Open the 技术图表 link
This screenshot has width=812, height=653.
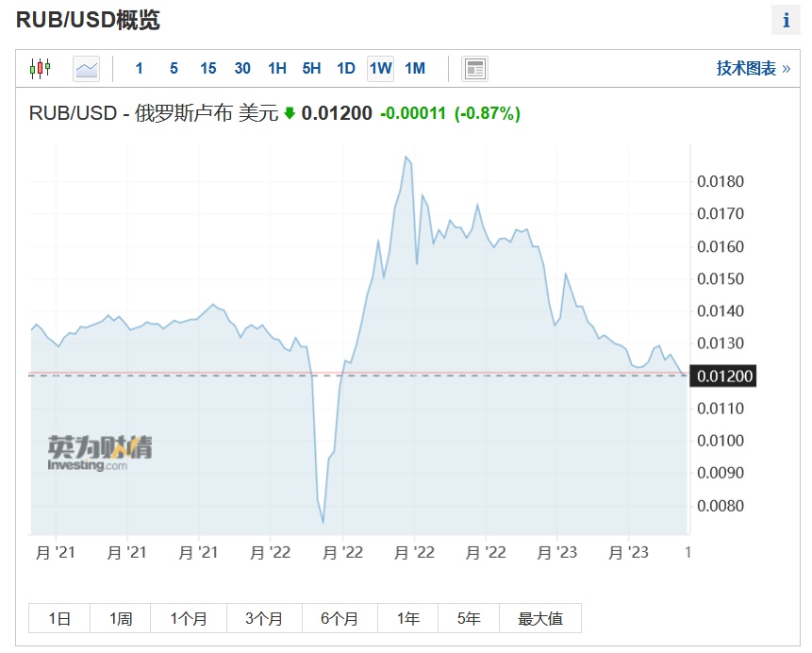click(753, 68)
